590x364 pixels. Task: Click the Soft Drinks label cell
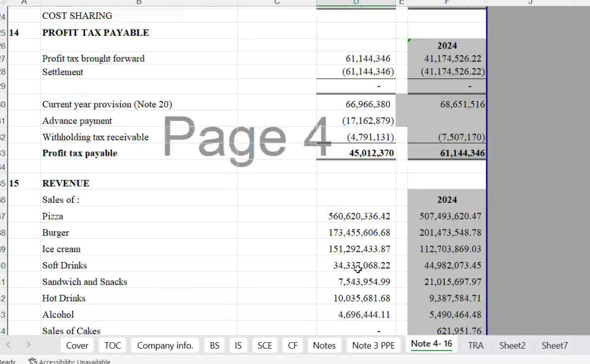tap(64, 265)
